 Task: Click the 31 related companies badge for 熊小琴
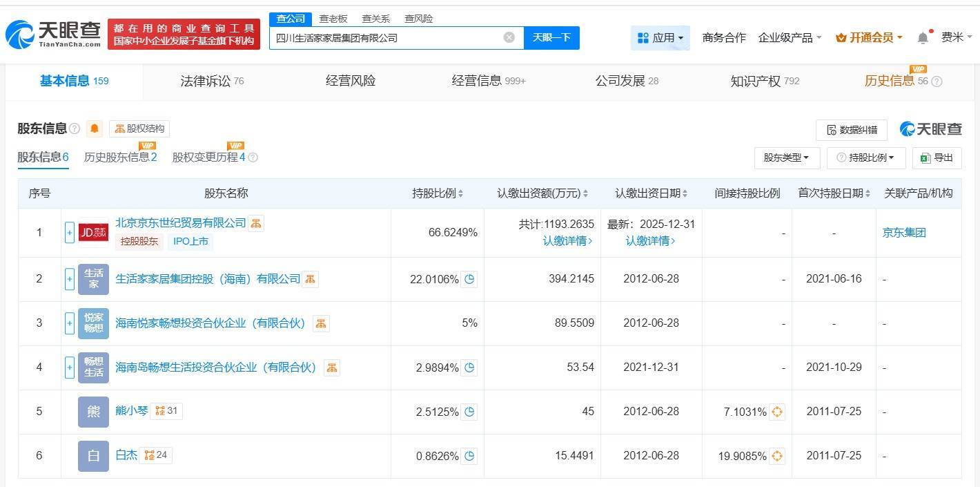tap(166, 411)
